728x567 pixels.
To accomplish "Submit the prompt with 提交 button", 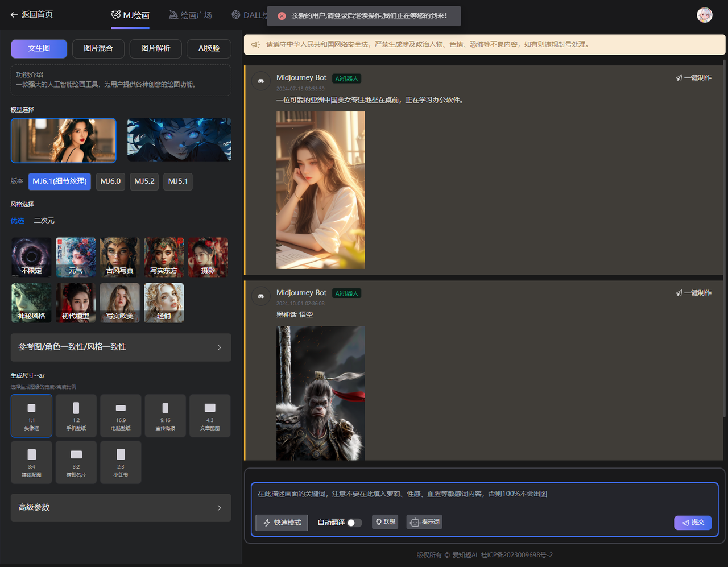I will (x=693, y=523).
